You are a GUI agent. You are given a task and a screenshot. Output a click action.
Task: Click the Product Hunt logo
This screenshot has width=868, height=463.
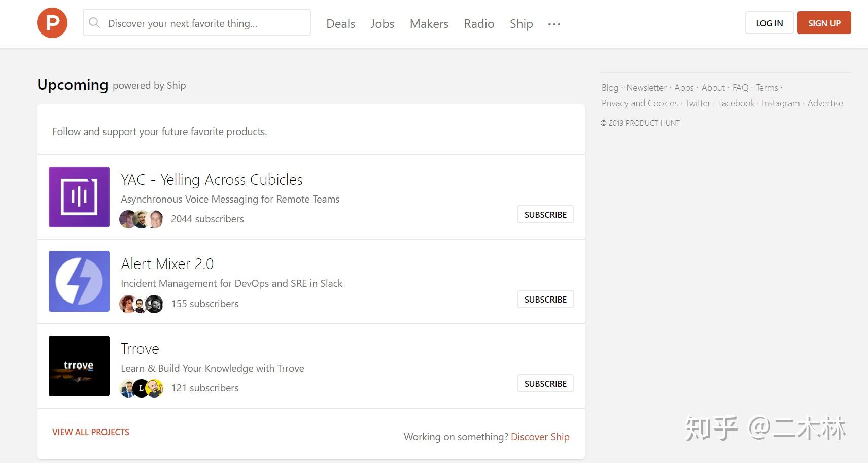pos(52,23)
